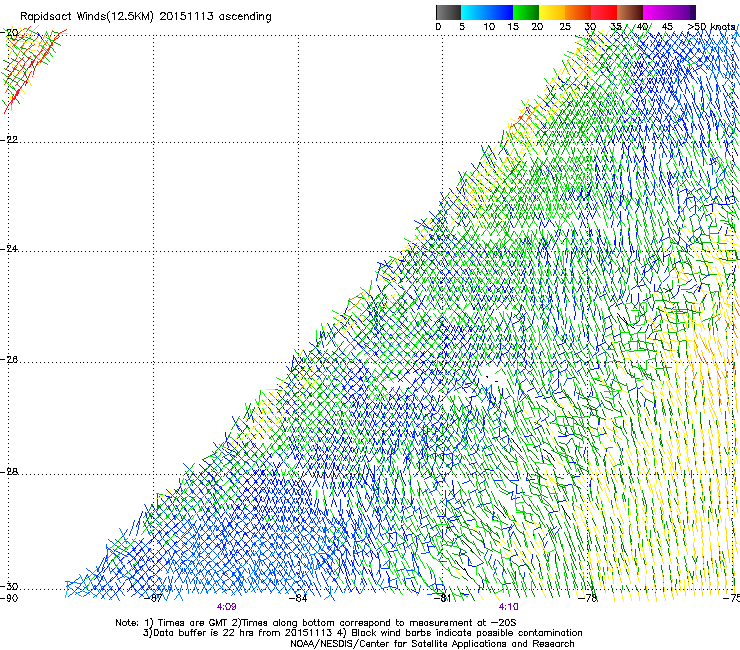Click the '45' legend scale label
Screen dimensions: 740x650
tap(667, 27)
